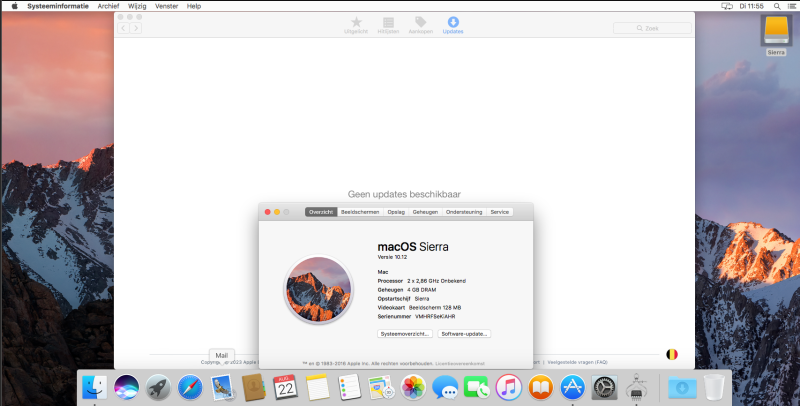Go back in App Store window

click(x=123, y=28)
